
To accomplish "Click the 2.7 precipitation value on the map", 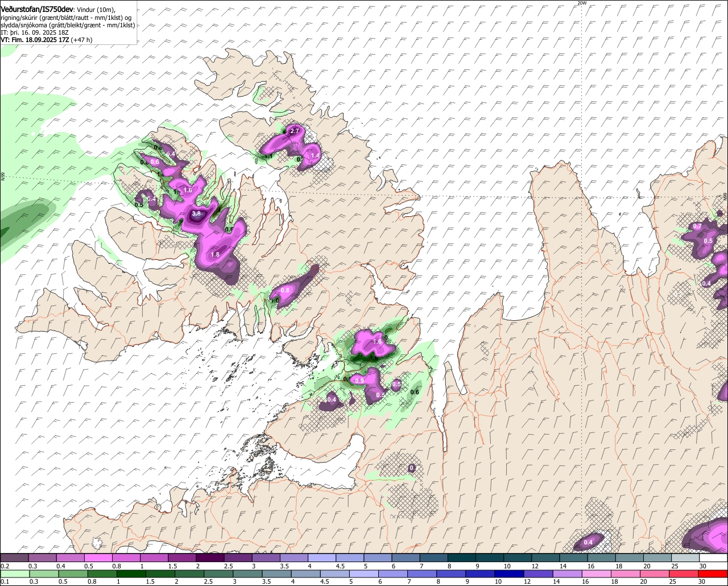I will (x=295, y=131).
